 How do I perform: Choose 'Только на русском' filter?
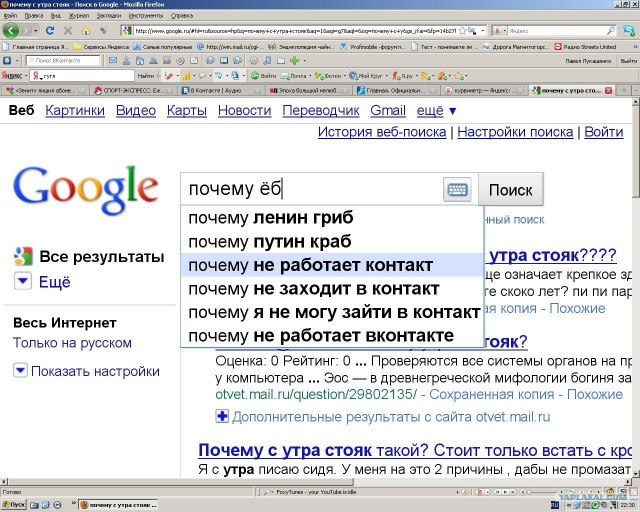click(72, 343)
